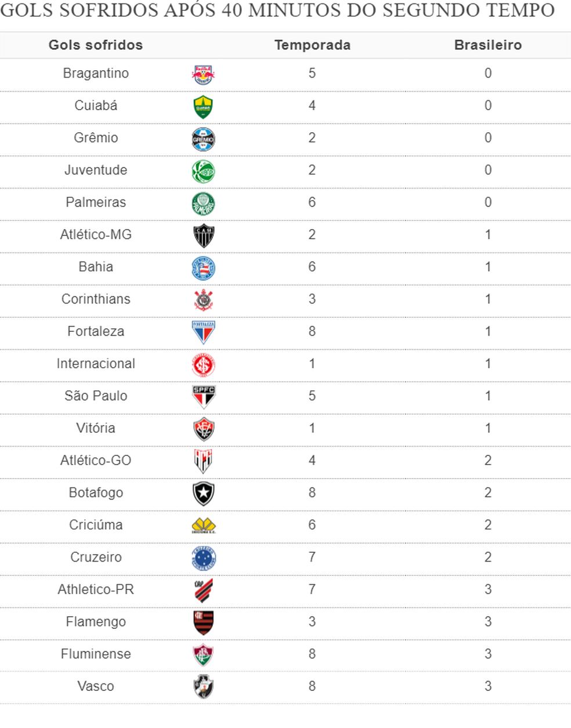
Task: Click the Gols sofridos column header
Action: click(96, 45)
